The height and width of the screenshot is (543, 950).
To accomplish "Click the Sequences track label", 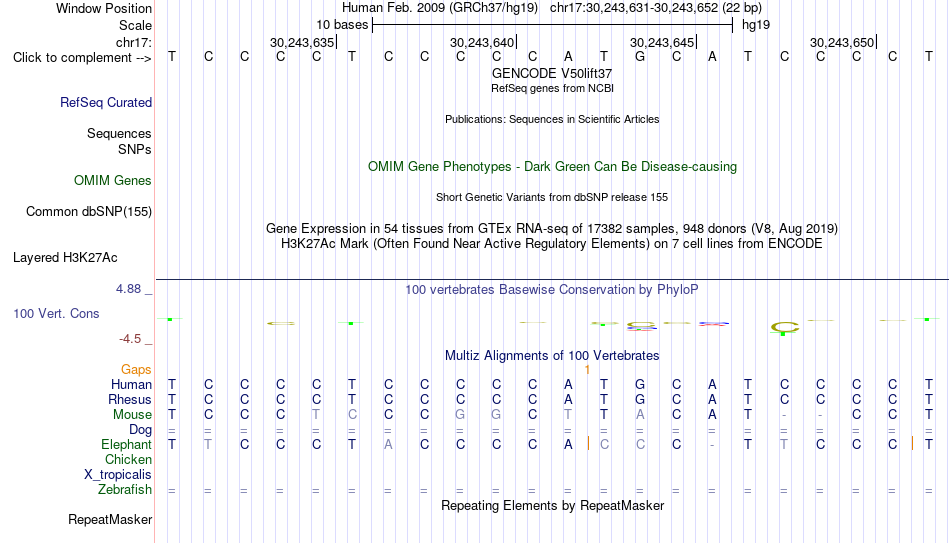I will point(119,133).
